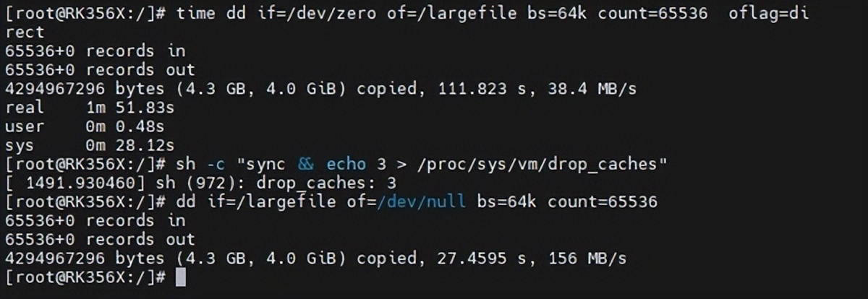Click the word 'time' in the first command
This screenshot has width=868, height=299.
196,13
